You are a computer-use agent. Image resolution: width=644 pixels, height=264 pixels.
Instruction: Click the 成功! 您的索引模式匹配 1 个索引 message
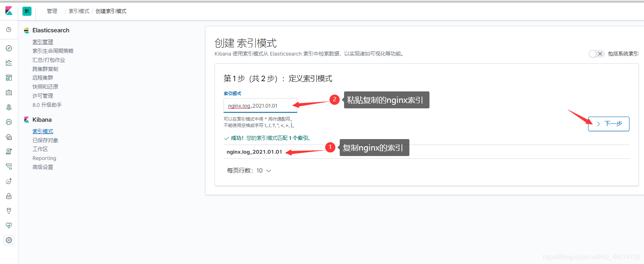pos(267,138)
